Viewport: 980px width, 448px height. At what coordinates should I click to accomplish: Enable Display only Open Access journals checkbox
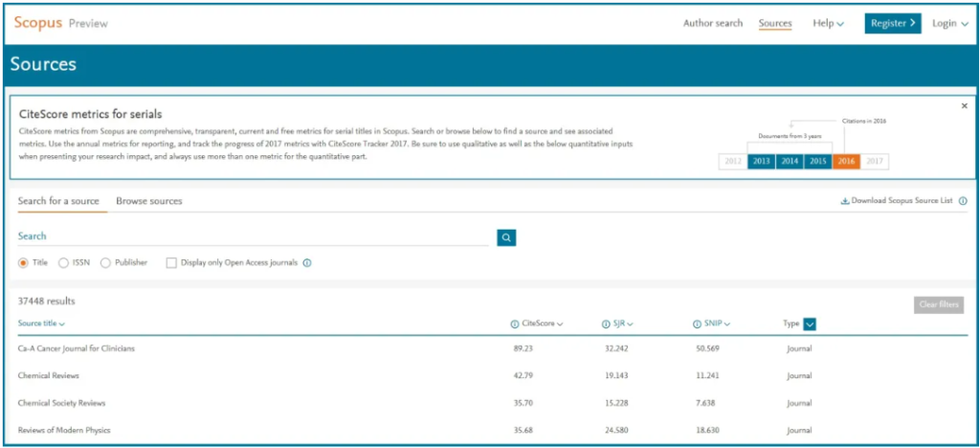(x=171, y=263)
